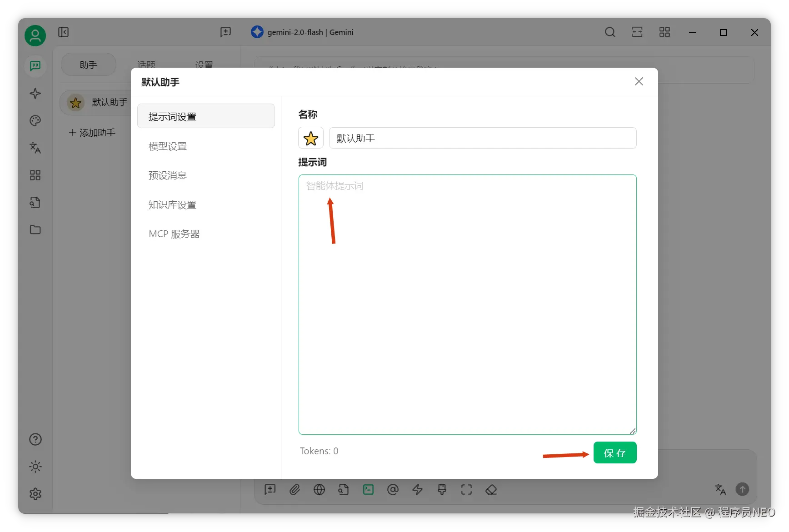This screenshot has width=789, height=532.
Task: Open the agents sparkle icon in sidebar
Action: pos(35,94)
